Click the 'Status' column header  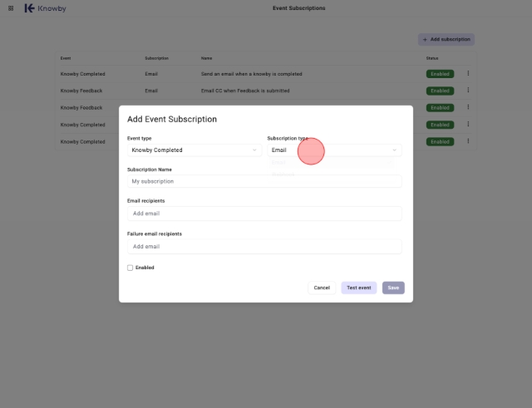(x=432, y=58)
